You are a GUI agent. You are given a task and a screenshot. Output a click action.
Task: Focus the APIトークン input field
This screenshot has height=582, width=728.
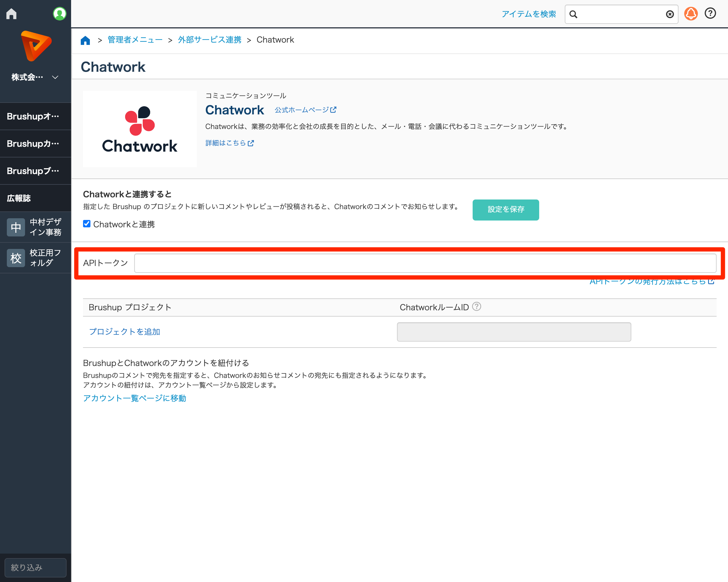click(425, 263)
